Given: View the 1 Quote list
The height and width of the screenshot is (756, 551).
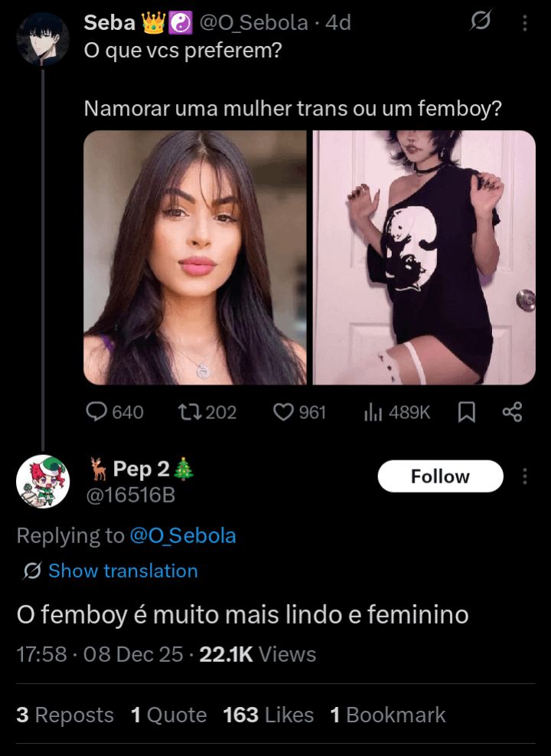Looking at the screenshot, I should 168,715.
